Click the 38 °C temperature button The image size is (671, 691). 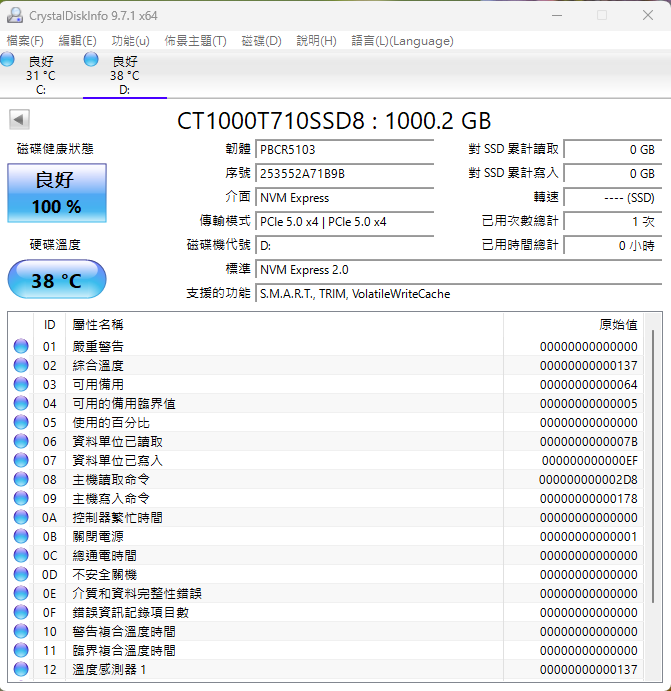pos(57,280)
